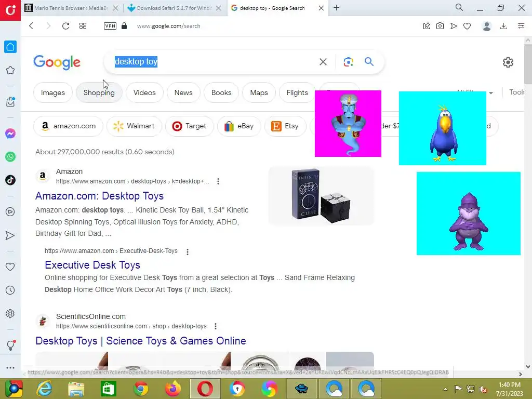This screenshot has width=532, height=399.
Task: Open Messenger in sidebar
Action: (10, 134)
